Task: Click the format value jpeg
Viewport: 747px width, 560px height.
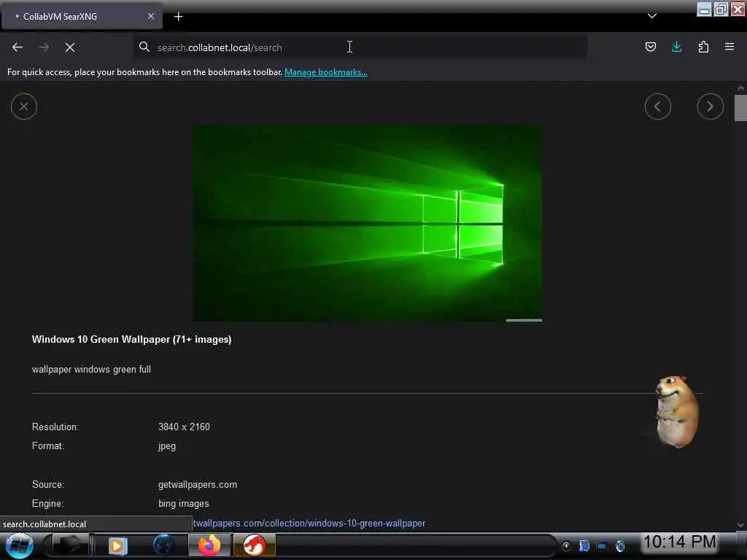Action: click(167, 447)
